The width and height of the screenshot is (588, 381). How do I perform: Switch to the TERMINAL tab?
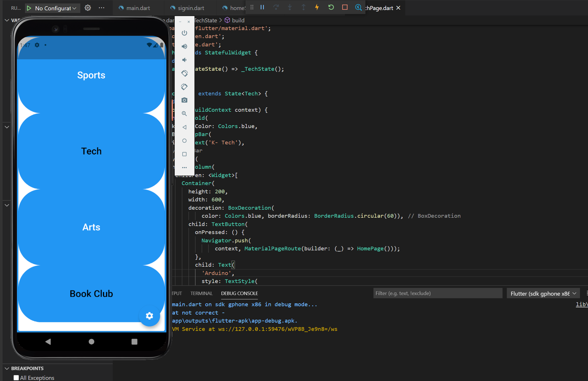click(201, 293)
